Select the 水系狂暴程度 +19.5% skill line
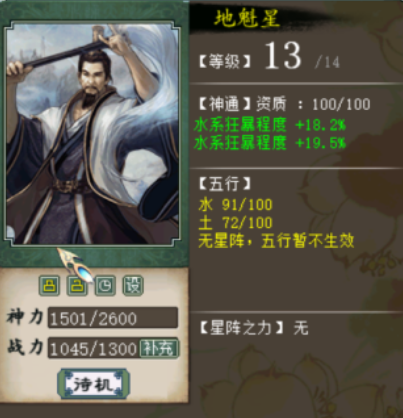The width and height of the screenshot is (403, 418). [x=270, y=143]
